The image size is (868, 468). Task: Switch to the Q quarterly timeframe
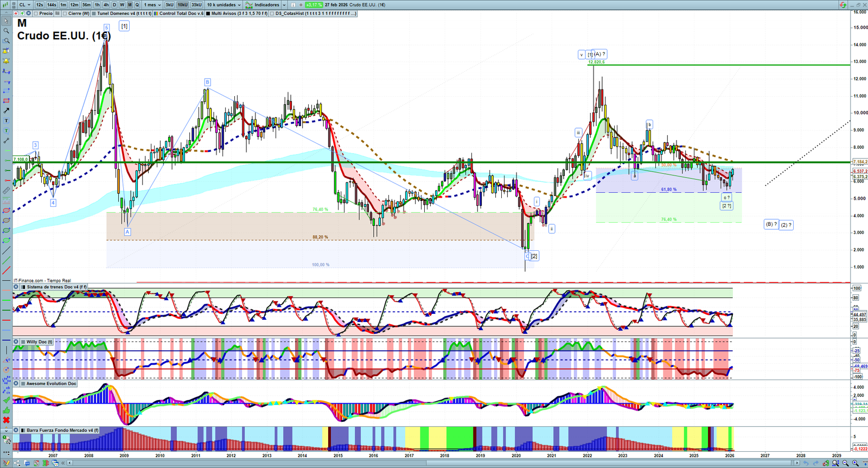click(137, 4)
